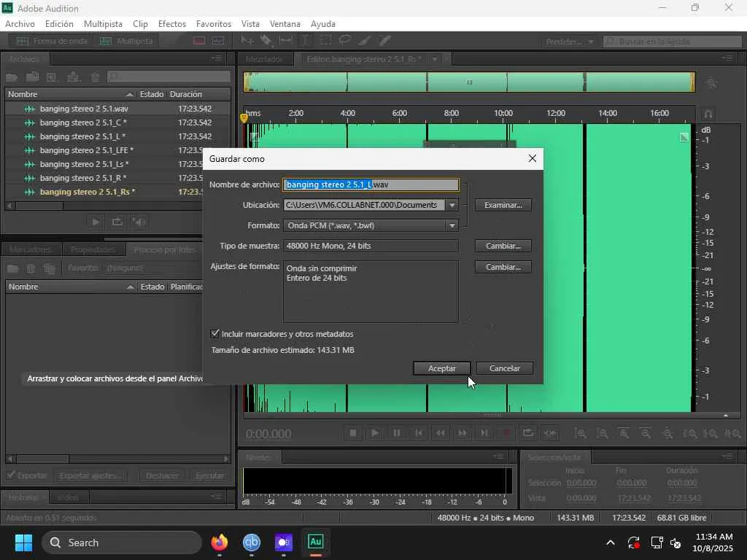Click the headphones channel icon beside the ruler
The image size is (747, 560).
tap(708, 114)
